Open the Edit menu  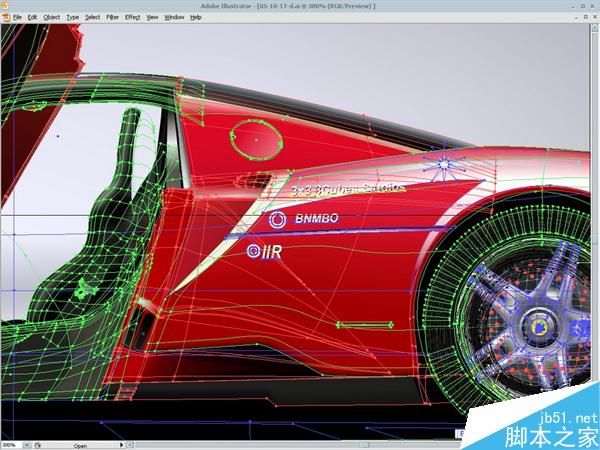coord(33,17)
